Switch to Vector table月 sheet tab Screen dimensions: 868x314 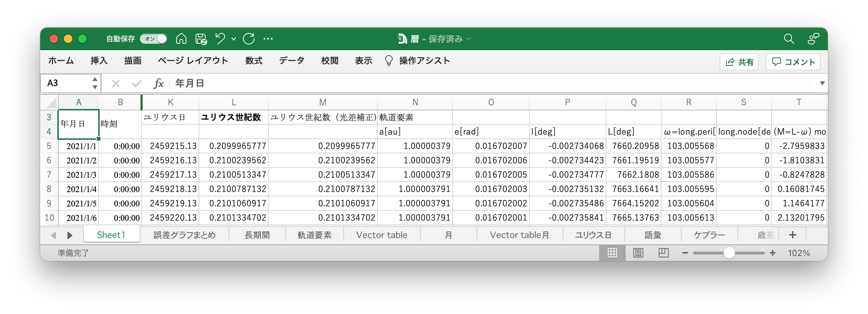pos(520,235)
